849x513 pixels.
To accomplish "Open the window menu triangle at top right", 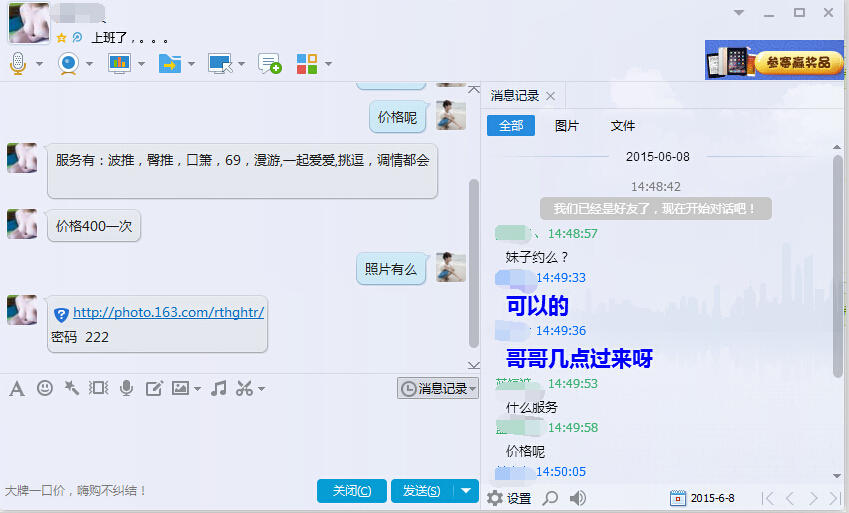I will pyautogui.click(x=739, y=12).
